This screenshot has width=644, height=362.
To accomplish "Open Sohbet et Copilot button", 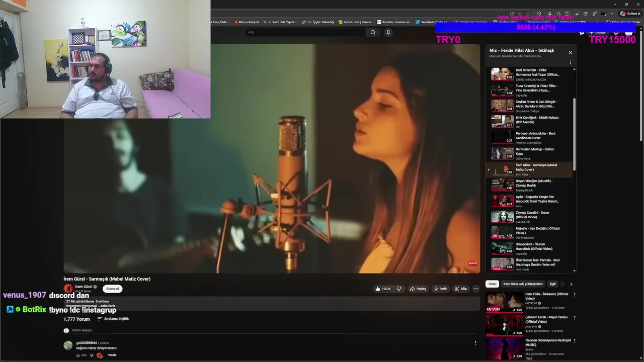I will click(630, 14).
